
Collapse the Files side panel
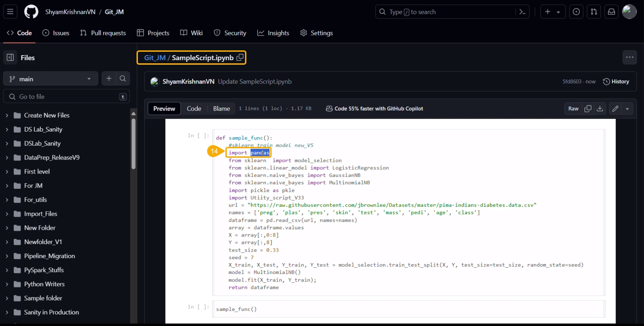[x=10, y=58]
